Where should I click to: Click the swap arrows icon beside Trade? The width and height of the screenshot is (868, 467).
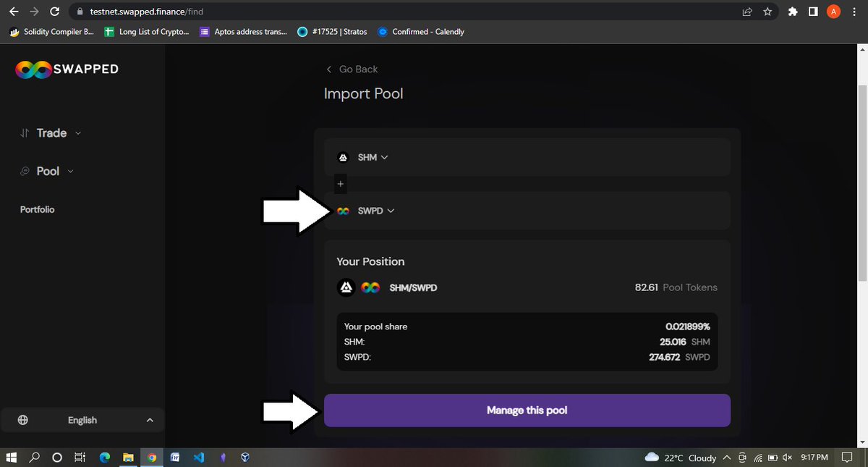click(x=25, y=133)
